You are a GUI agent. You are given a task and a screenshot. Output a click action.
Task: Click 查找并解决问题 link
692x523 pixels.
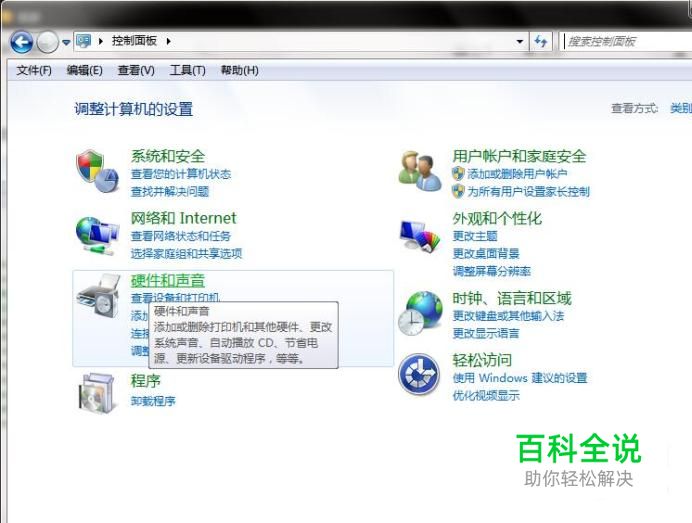(x=170, y=192)
